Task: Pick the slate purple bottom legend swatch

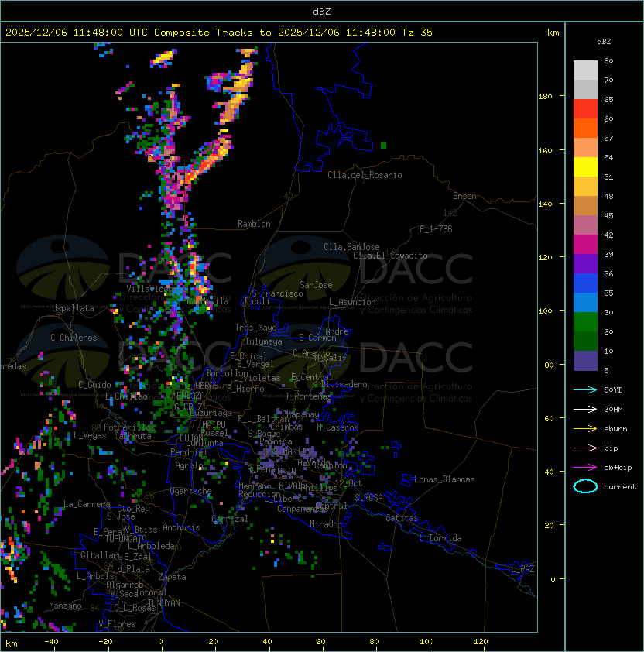Action: click(585, 361)
